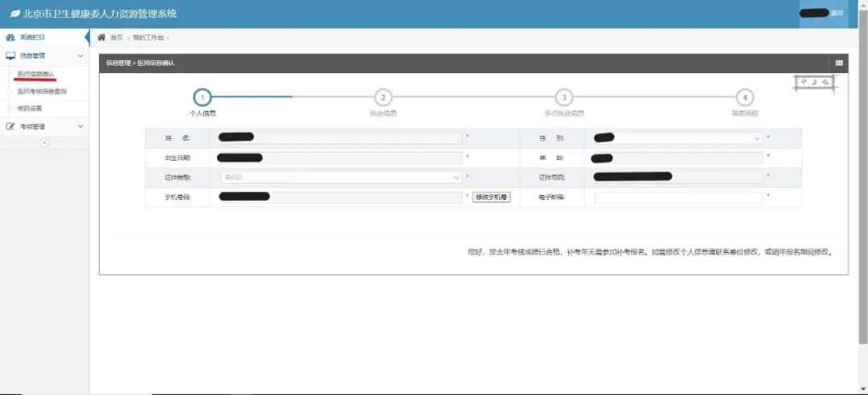This screenshot has width=868, height=395.
Task: Click the 姓名 input field
Action: (341, 138)
